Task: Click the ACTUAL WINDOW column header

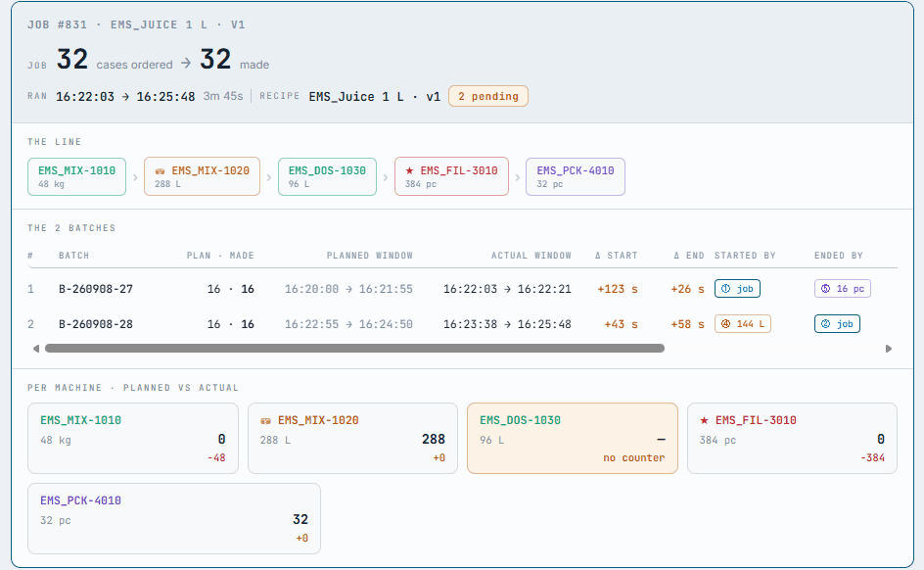Action: [531, 256]
